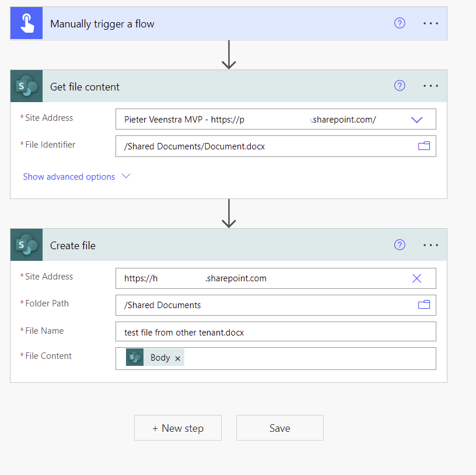Expand the Manually trigger a flow card

[x=229, y=23]
